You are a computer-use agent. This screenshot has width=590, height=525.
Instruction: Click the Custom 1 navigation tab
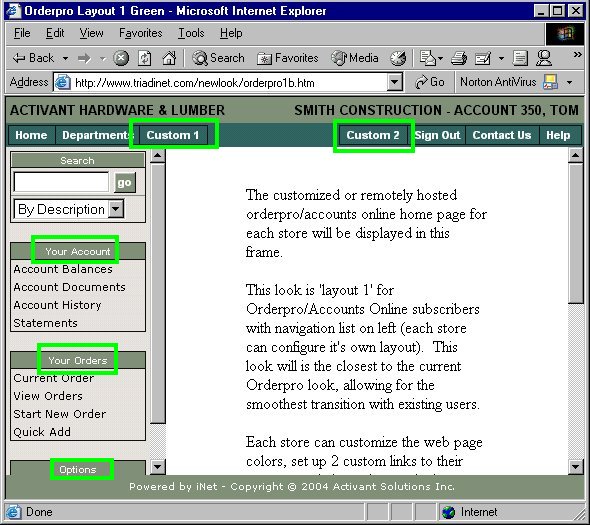click(x=173, y=135)
